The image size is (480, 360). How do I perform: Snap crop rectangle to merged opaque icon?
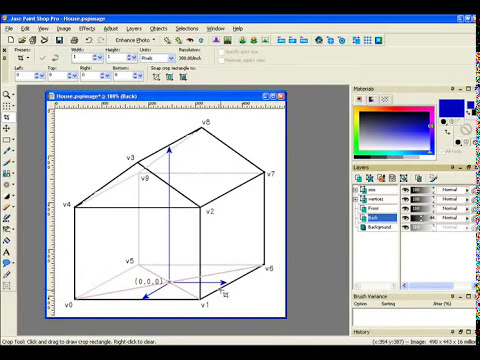(x=183, y=77)
